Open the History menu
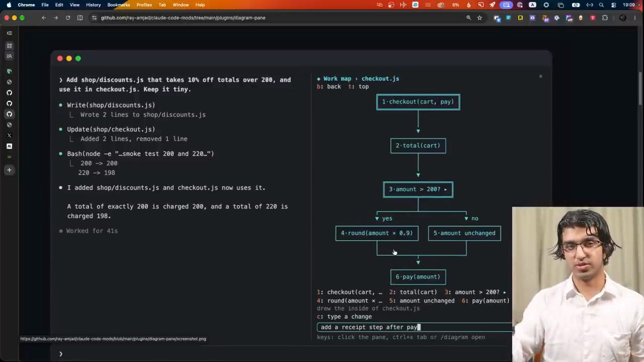Screen dimensions: 644x362 (x=93, y=5)
